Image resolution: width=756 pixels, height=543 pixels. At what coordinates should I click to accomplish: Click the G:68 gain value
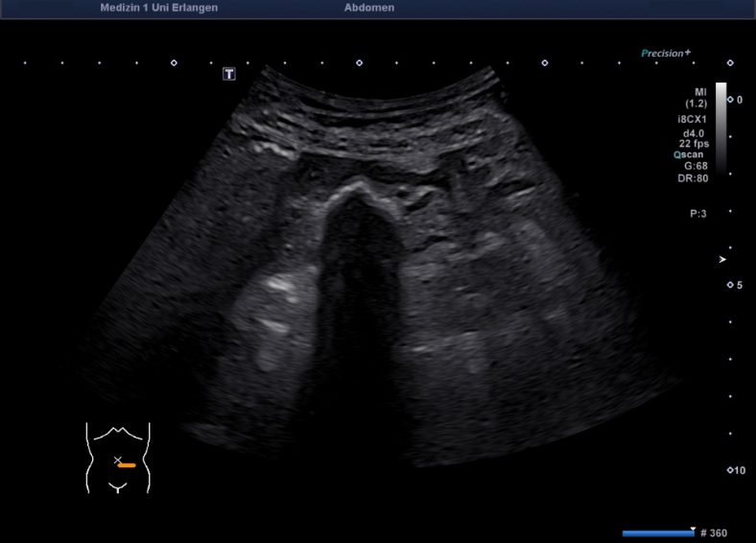[695, 166]
